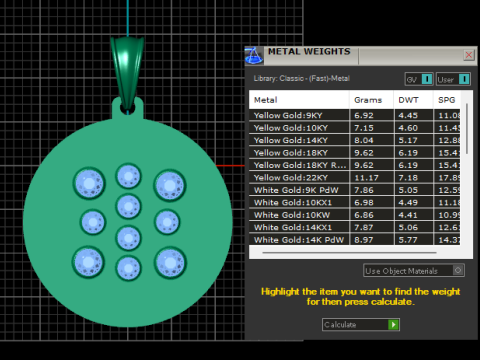Viewport: 480px width, 360px height.
Task: Open the Use Object Materials dropdown
Action: click(x=414, y=270)
